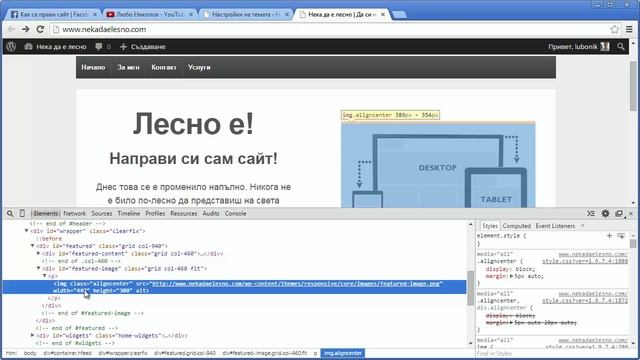Image resolution: width=640 pixels, height=360 pixels.
Task: Click the admin bar search magnifier
Action: pyautogui.click(x=621, y=47)
